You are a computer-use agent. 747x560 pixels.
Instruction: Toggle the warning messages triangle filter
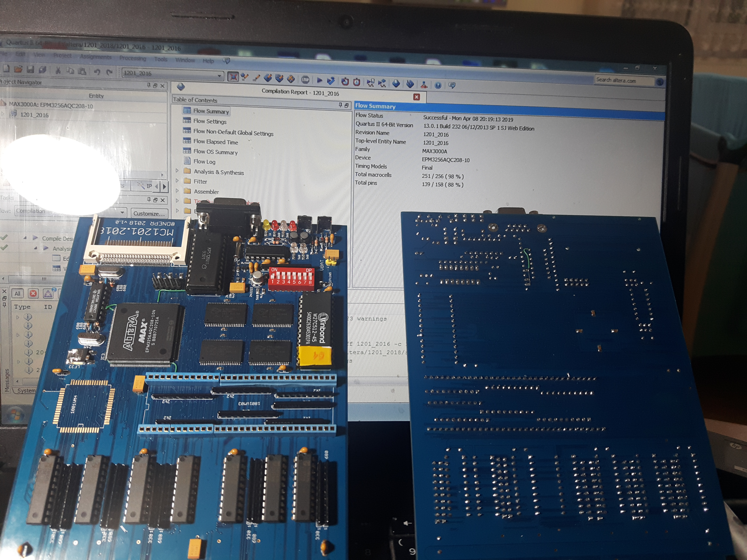(x=48, y=293)
